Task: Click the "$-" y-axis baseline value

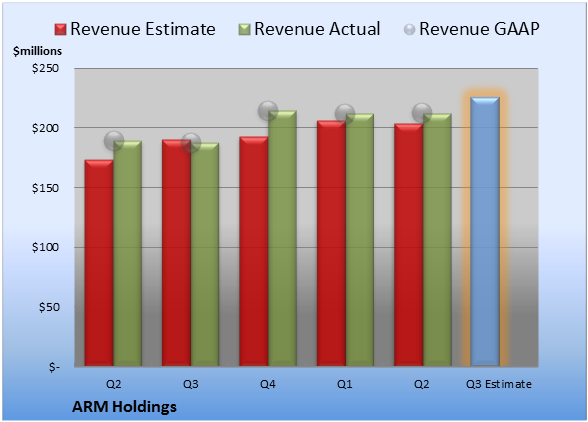Action: [x=54, y=367]
